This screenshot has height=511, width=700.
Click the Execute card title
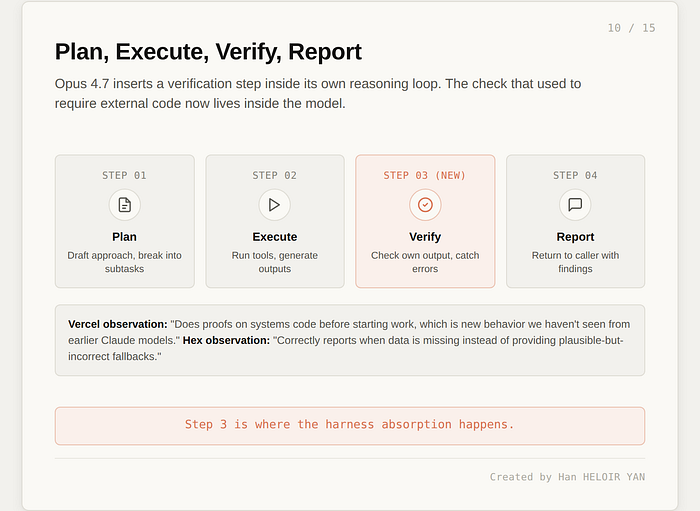coord(275,237)
